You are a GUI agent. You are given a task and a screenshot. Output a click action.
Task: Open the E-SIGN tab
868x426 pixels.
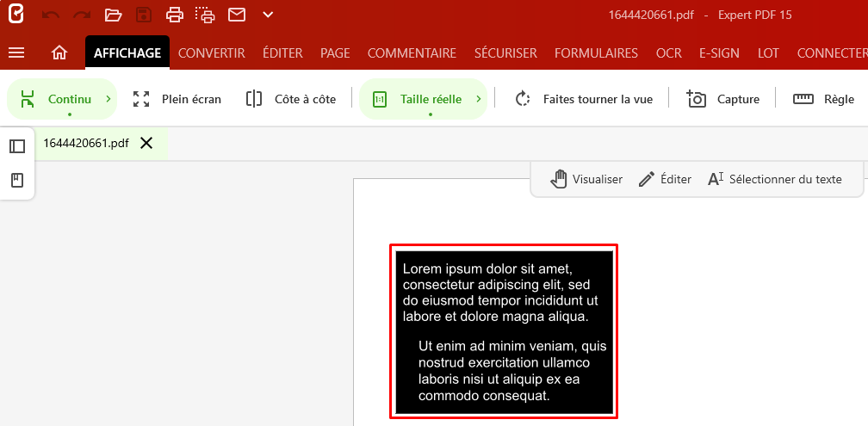click(x=719, y=53)
